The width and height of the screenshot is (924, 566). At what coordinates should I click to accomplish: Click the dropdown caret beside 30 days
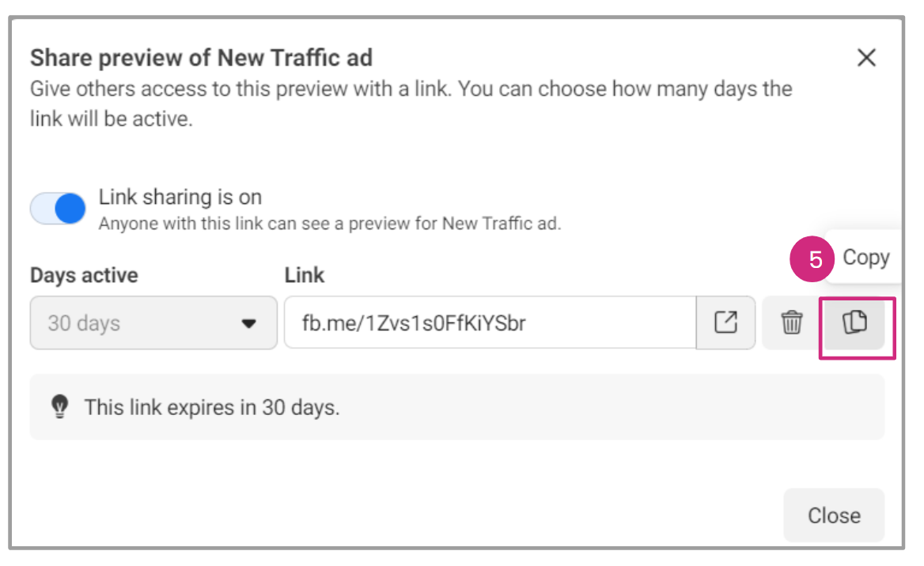[249, 323]
